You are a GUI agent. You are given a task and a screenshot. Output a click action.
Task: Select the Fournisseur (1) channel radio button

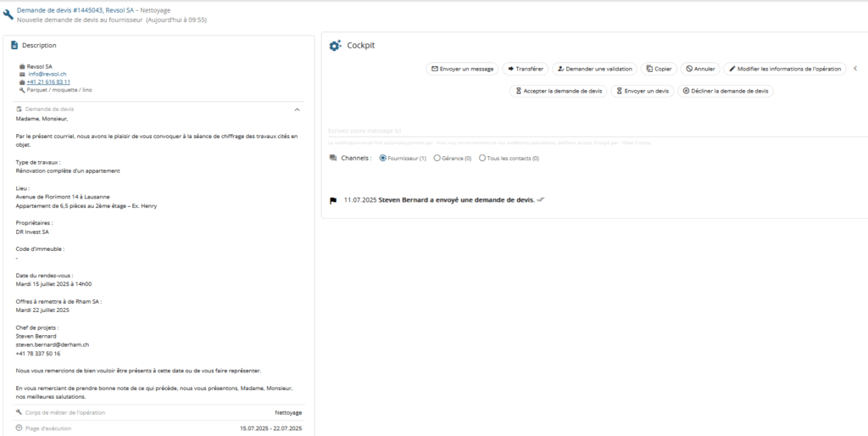[383, 158]
